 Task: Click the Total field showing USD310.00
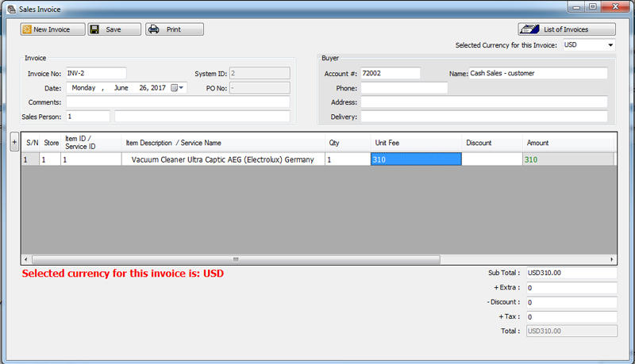click(x=571, y=331)
